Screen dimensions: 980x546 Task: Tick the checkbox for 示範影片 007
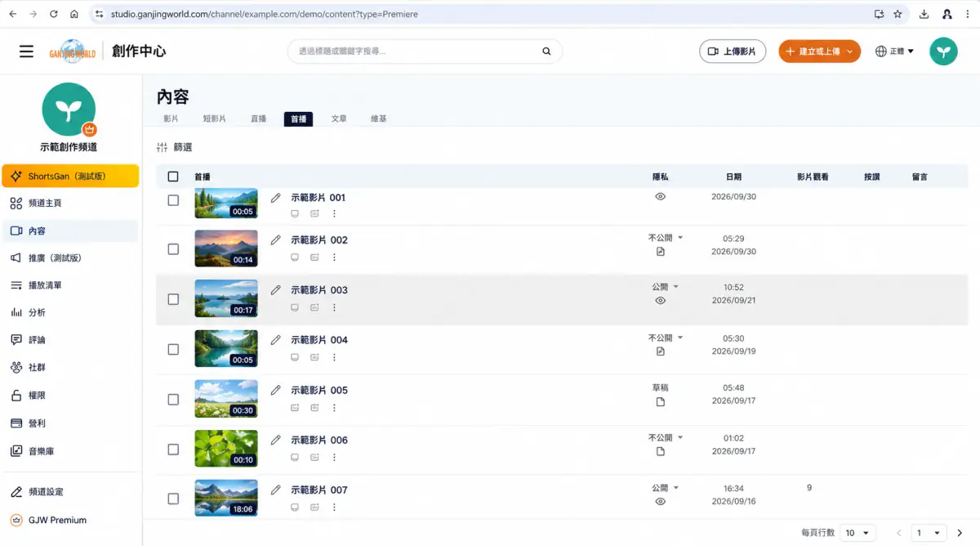click(x=173, y=499)
